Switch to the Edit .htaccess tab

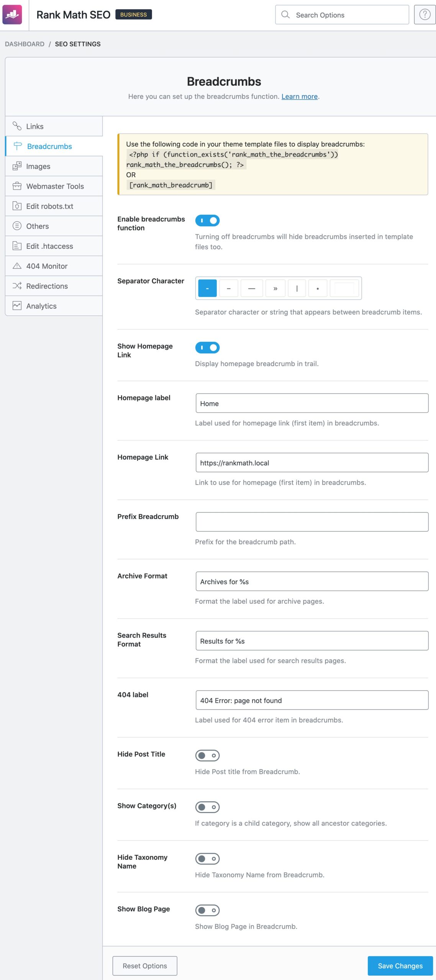click(x=49, y=246)
